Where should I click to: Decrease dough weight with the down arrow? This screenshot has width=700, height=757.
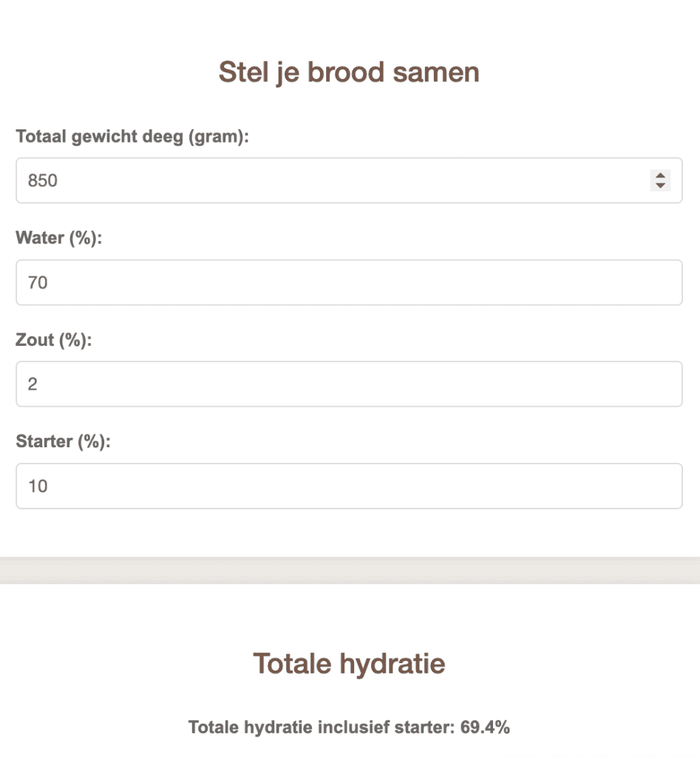(x=660, y=186)
